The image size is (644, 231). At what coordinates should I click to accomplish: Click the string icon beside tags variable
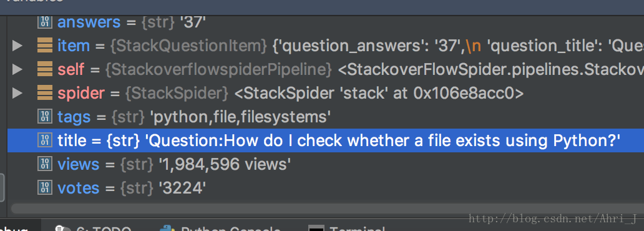tap(45, 117)
